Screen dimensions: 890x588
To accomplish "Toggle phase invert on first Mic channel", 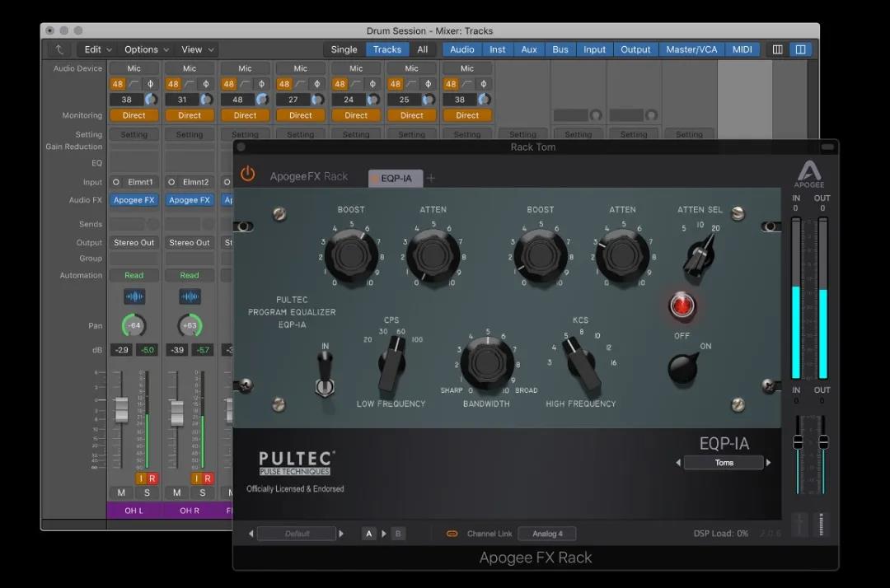I will 151,84.
